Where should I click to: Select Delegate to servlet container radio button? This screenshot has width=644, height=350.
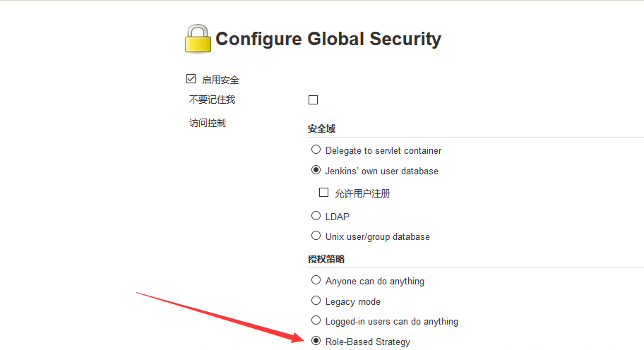tap(316, 150)
